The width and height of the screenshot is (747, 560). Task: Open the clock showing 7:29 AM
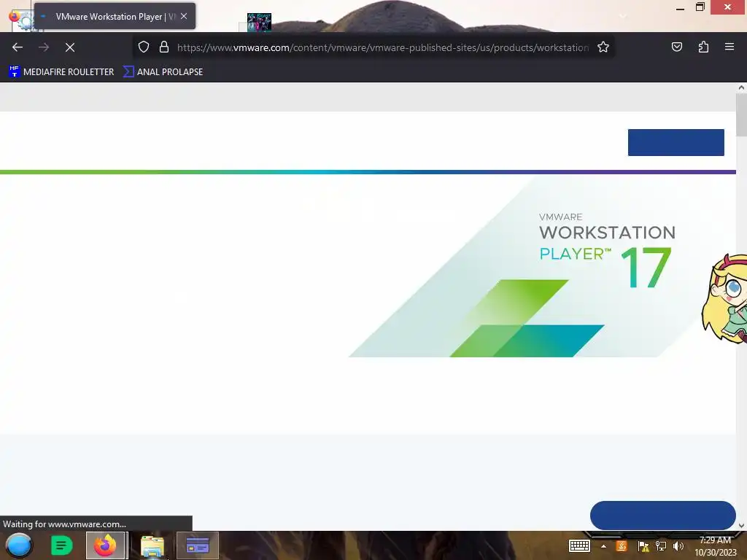[x=715, y=546]
